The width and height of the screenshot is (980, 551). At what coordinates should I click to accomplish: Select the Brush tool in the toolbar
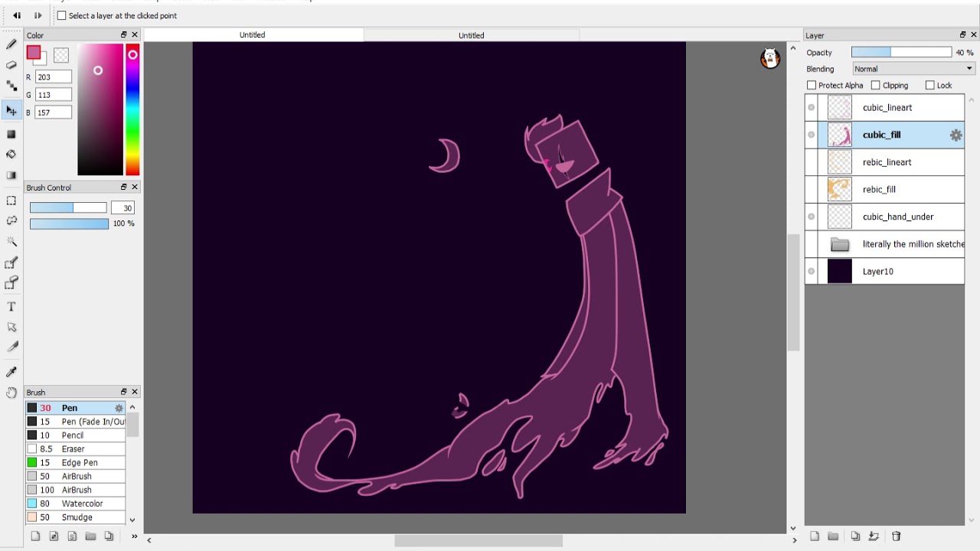(11, 45)
